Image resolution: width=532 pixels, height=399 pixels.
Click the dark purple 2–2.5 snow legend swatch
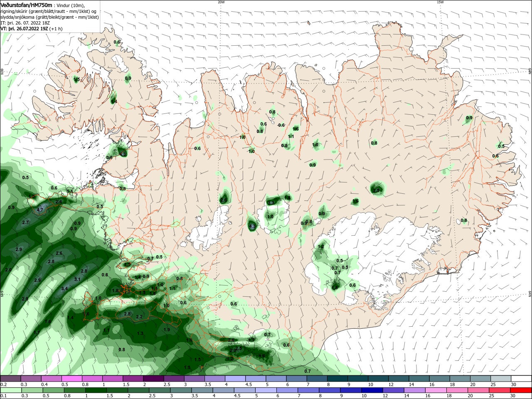point(153,379)
